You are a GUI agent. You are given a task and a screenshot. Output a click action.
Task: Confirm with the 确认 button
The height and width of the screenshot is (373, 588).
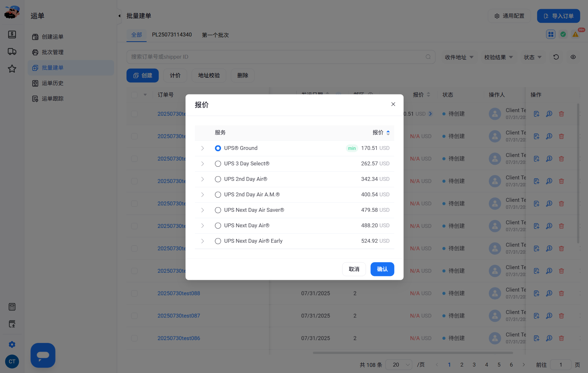(x=382, y=269)
